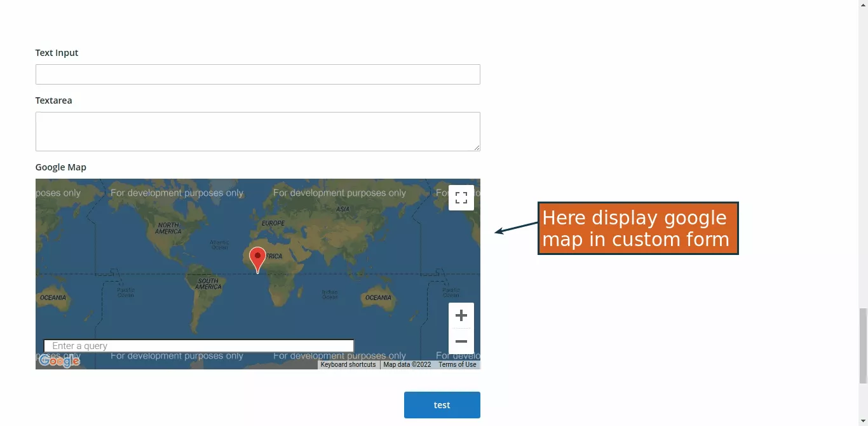The image size is (868, 426).
Task: Click EUROPE label on the map
Action: click(273, 223)
